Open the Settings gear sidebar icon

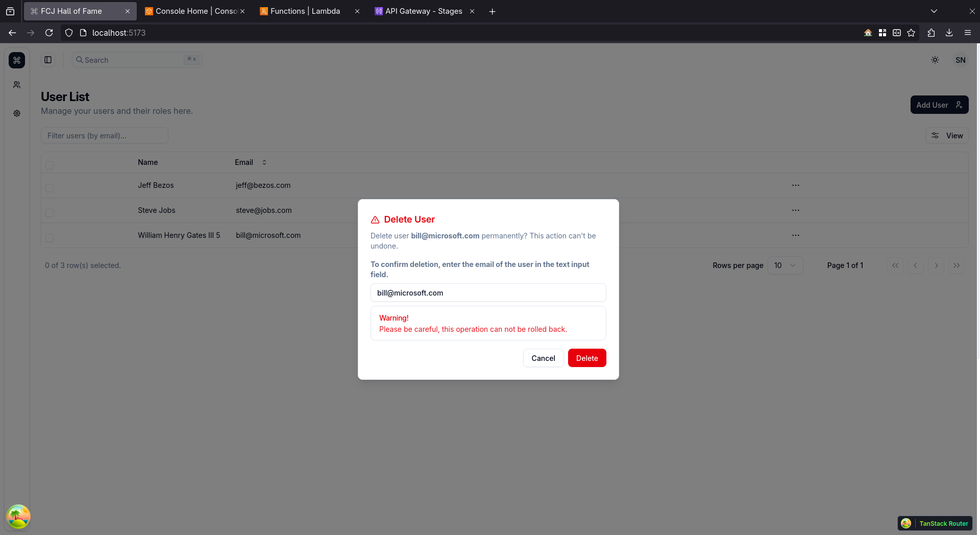coord(17,113)
